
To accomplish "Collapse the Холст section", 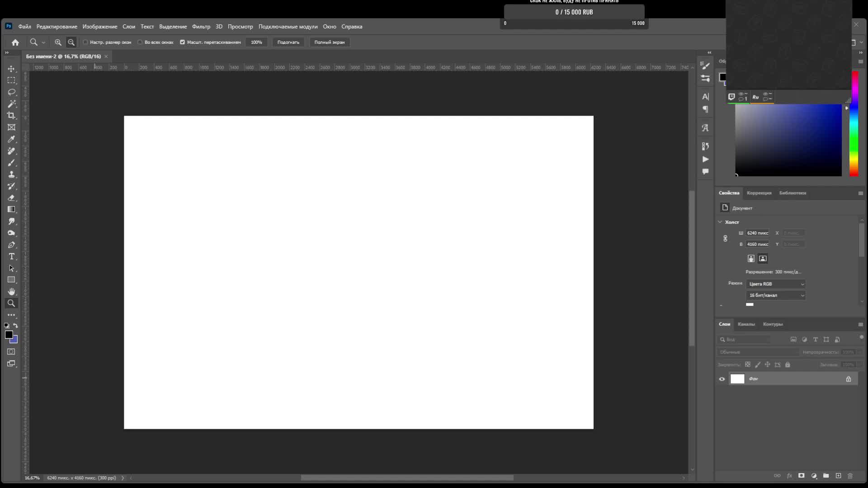I will (x=720, y=222).
